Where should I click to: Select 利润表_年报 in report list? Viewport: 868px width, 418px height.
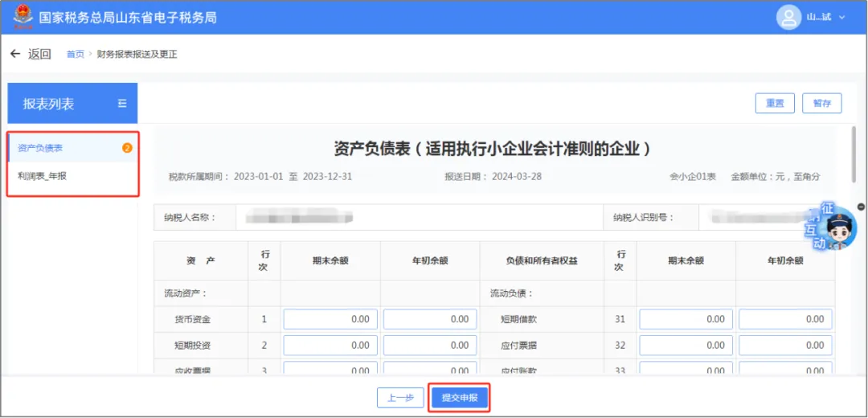click(x=72, y=177)
